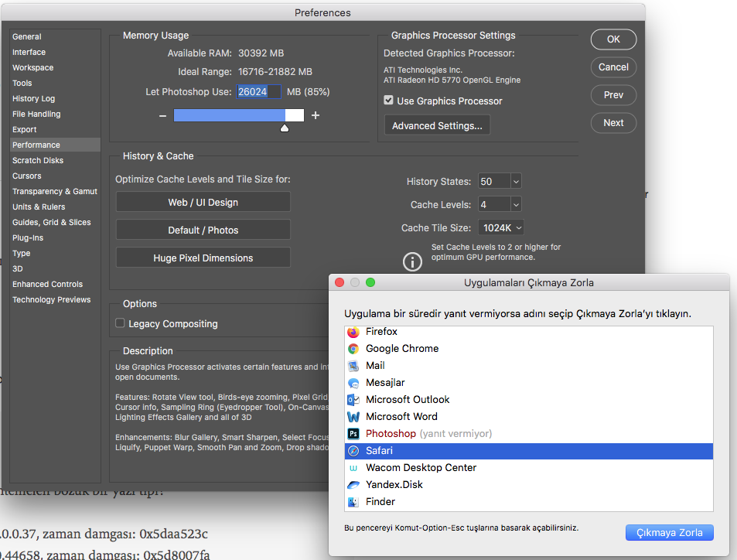Open Advanced Settings for graphics processor
Image resolution: width=737 pixels, height=560 pixels.
click(x=437, y=125)
